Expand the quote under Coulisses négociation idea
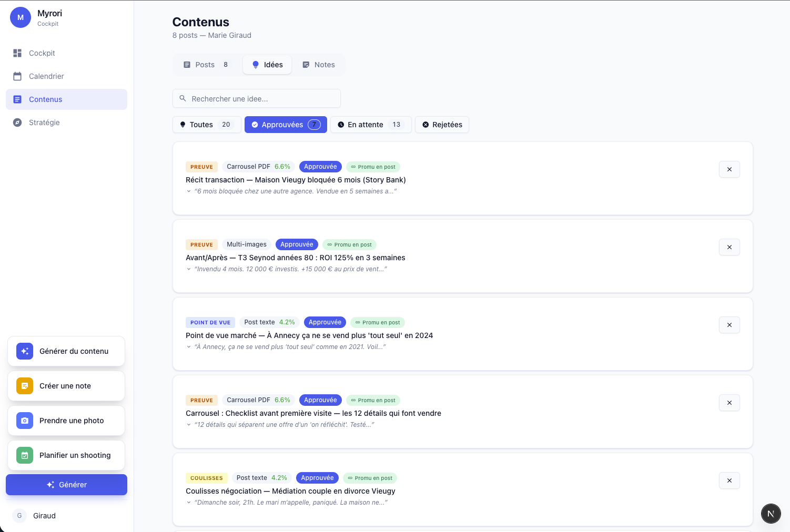790x532 pixels. point(189,503)
